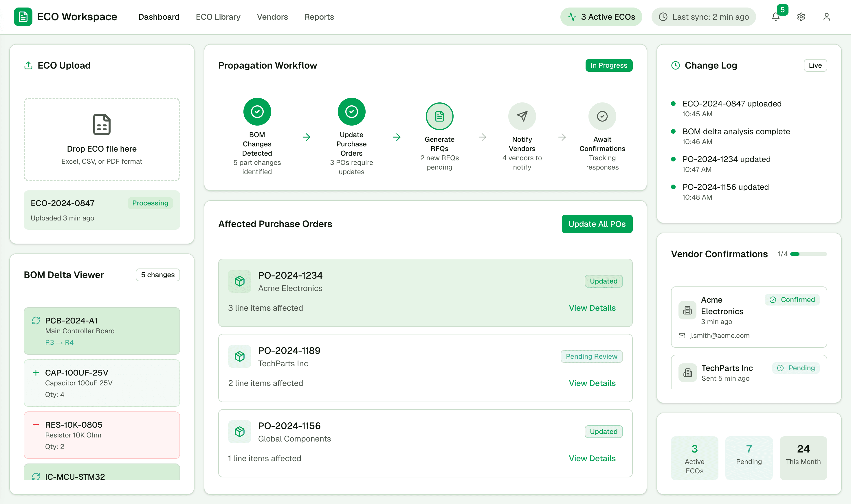This screenshot has width=851, height=504.
Task: Click the ECO Upload arrow icon
Action: tap(28, 65)
